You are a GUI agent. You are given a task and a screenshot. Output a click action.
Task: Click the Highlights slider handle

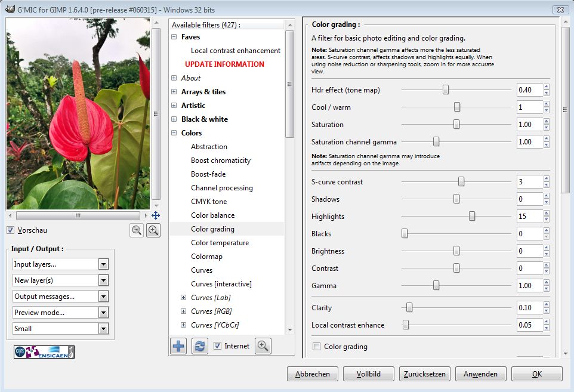coord(472,217)
